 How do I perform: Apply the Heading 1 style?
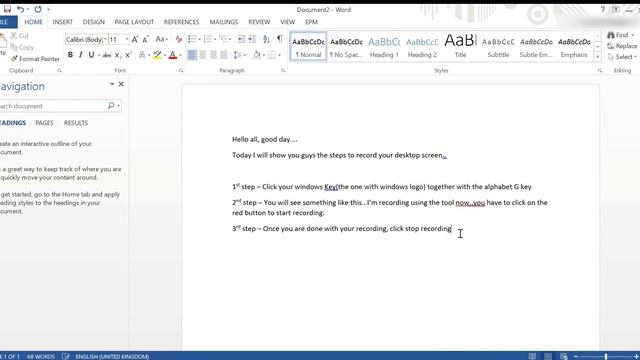(384, 47)
